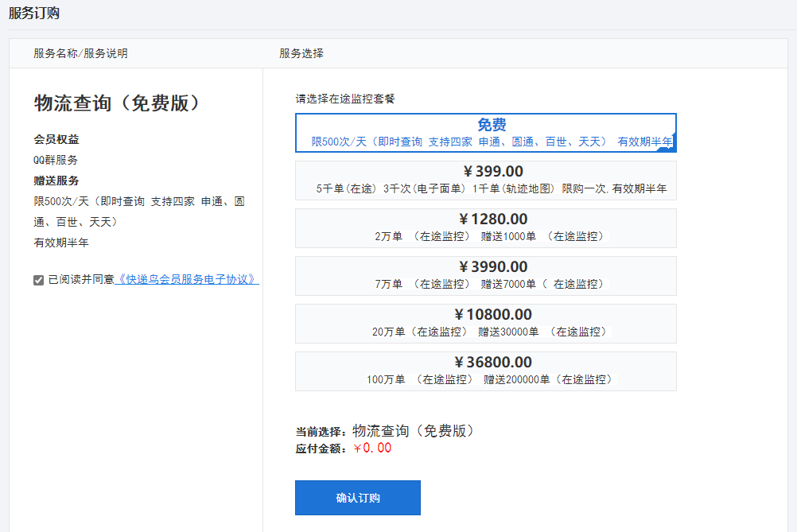Click the 有效期半年 text under 赠送服务
The image size is (797, 532).
coord(61,243)
